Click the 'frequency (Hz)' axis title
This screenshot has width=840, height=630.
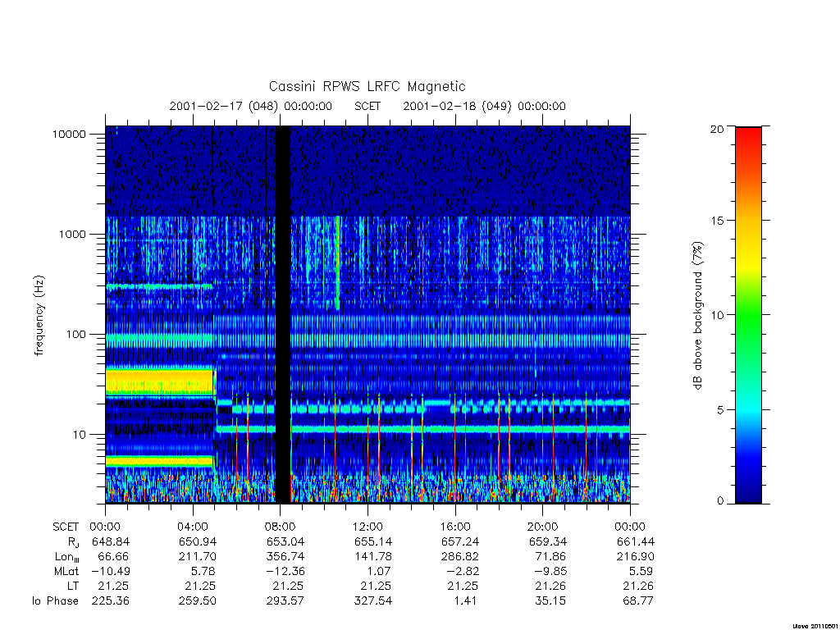pyautogui.click(x=38, y=316)
